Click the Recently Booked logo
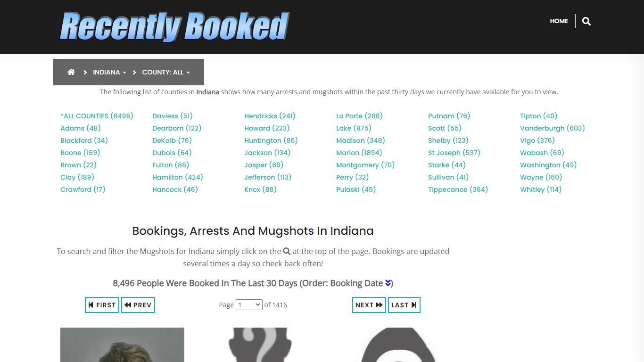The width and height of the screenshot is (644, 362). coord(174,27)
